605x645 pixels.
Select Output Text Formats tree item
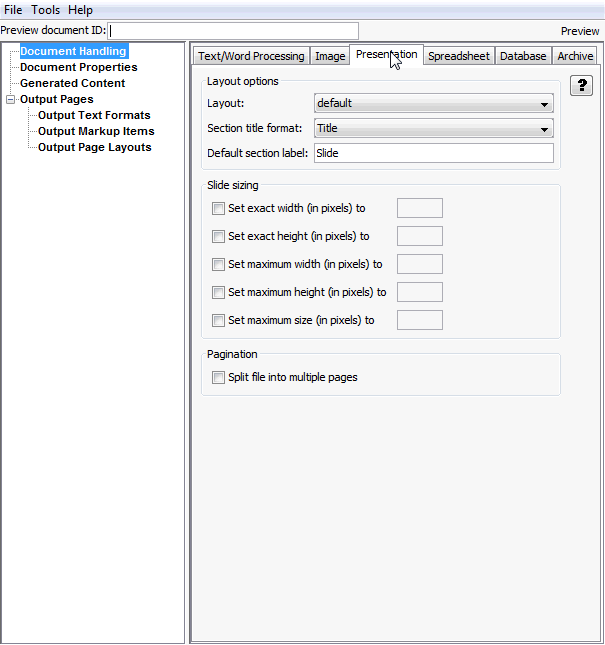click(x=94, y=116)
